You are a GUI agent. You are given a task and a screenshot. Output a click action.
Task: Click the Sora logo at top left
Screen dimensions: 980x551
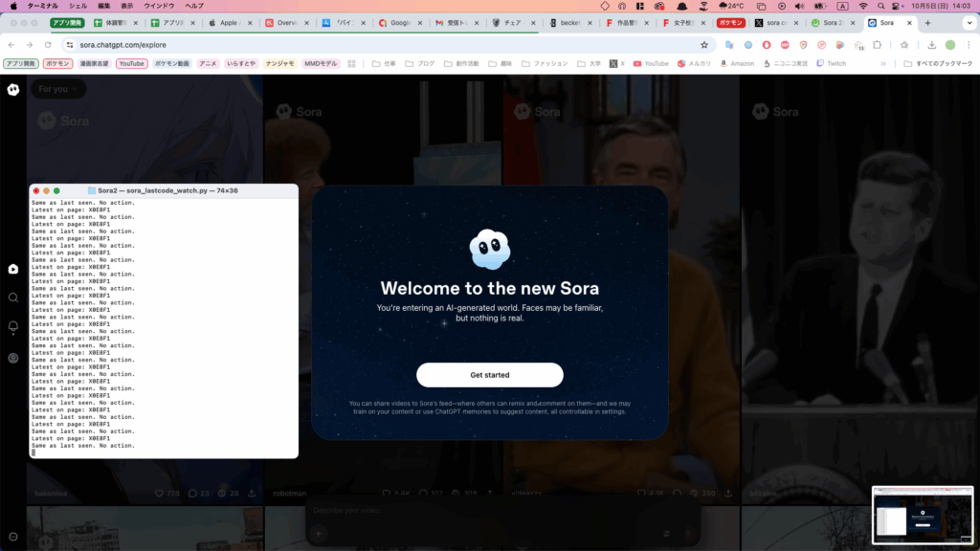pyautogui.click(x=13, y=90)
